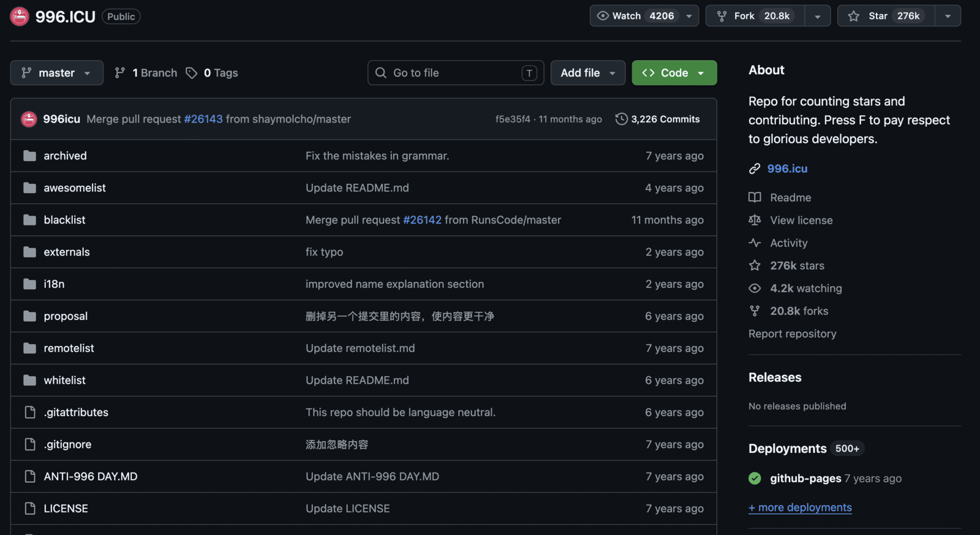Expand the Star lists dropdown arrow
The height and width of the screenshot is (535, 980).
pos(948,16)
